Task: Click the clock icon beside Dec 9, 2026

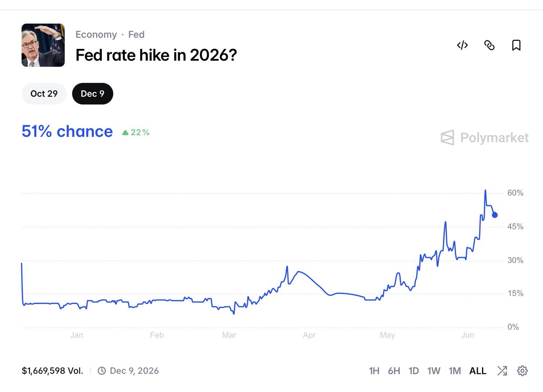Action: 102,371
